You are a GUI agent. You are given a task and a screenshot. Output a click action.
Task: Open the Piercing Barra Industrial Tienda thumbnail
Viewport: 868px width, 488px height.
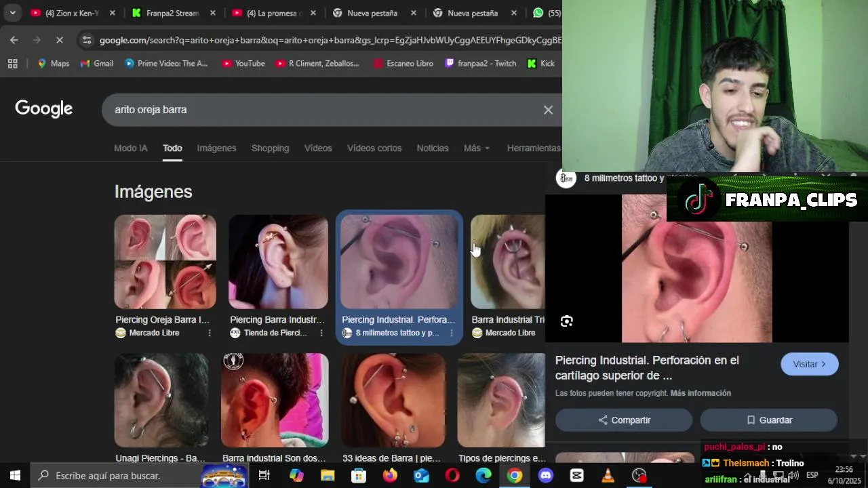[x=278, y=262]
